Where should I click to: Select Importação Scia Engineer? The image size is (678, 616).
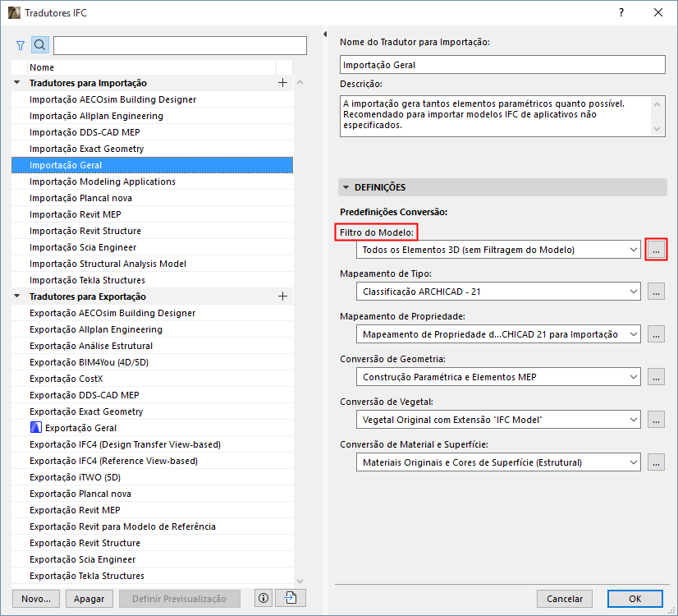pyautogui.click(x=152, y=247)
